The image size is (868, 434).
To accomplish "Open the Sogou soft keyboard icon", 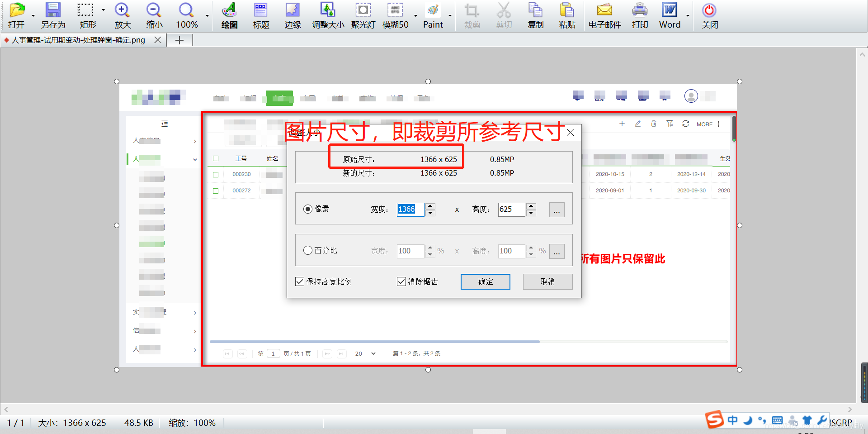I will [x=777, y=420].
